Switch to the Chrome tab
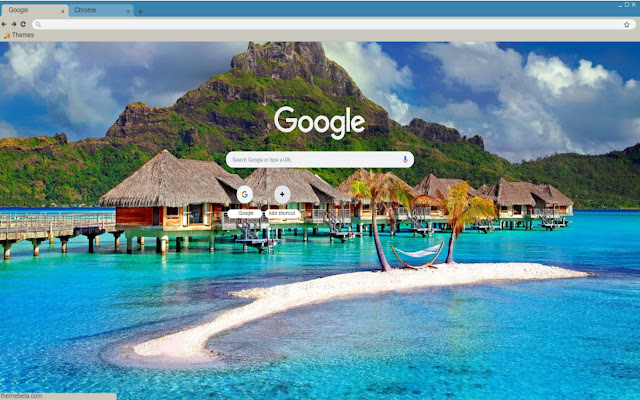The width and height of the screenshot is (640, 400). pos(101,11)
